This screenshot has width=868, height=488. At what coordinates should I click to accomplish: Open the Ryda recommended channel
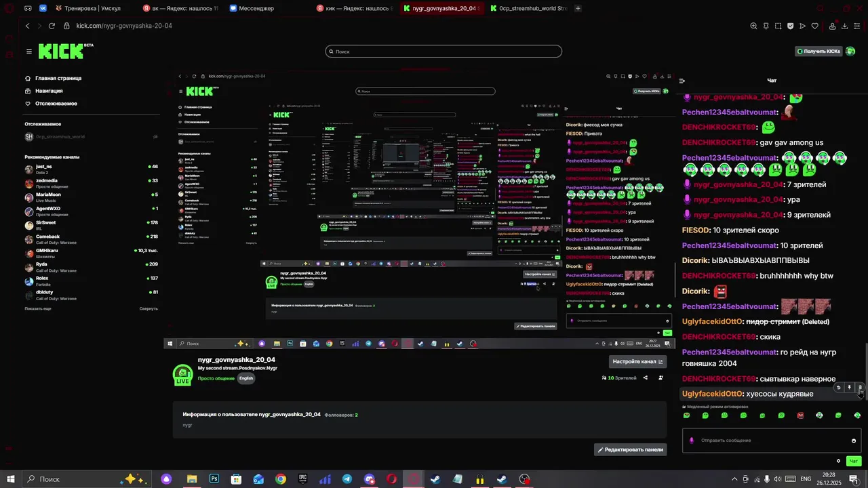[91, 267]
